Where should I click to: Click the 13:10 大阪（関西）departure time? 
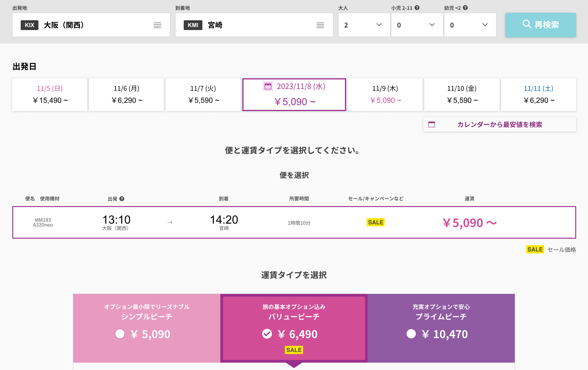pos(116,222)
